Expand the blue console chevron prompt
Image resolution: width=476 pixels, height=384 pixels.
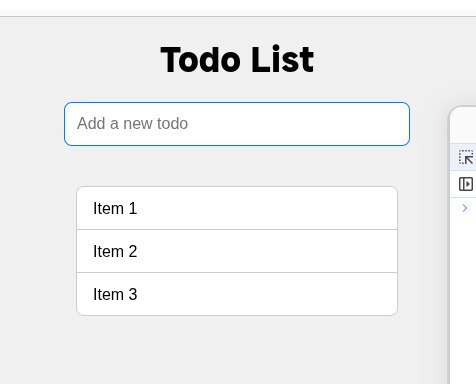pos(465,208)
